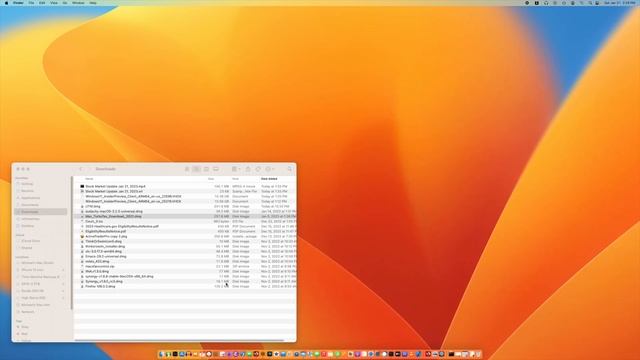Click the Finder sidebar vertical scrollbar
The height and width of the screenshot is (360, 640).
pos(72,243)
